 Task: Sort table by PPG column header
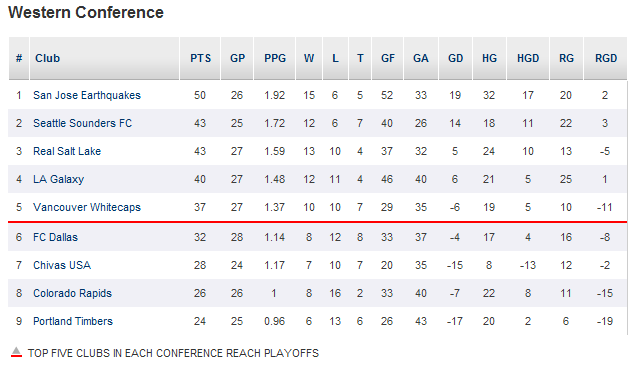tap(275, 58)
